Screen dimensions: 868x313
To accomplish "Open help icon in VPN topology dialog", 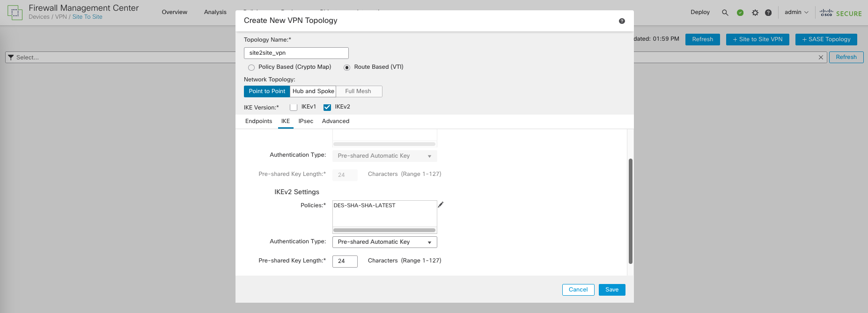I will point(622,21).
